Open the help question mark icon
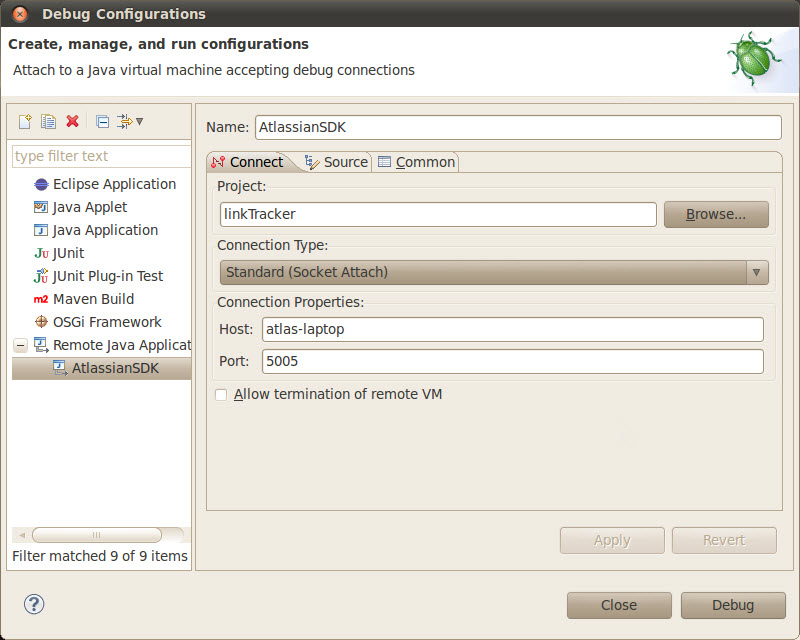This screenshot has height=640, width=800. point(34,603)
